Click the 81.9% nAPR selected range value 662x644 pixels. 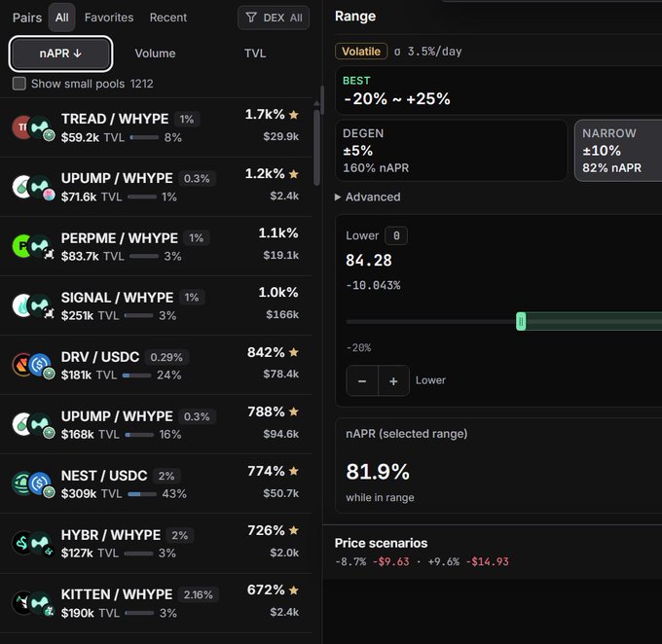(378, 472)
